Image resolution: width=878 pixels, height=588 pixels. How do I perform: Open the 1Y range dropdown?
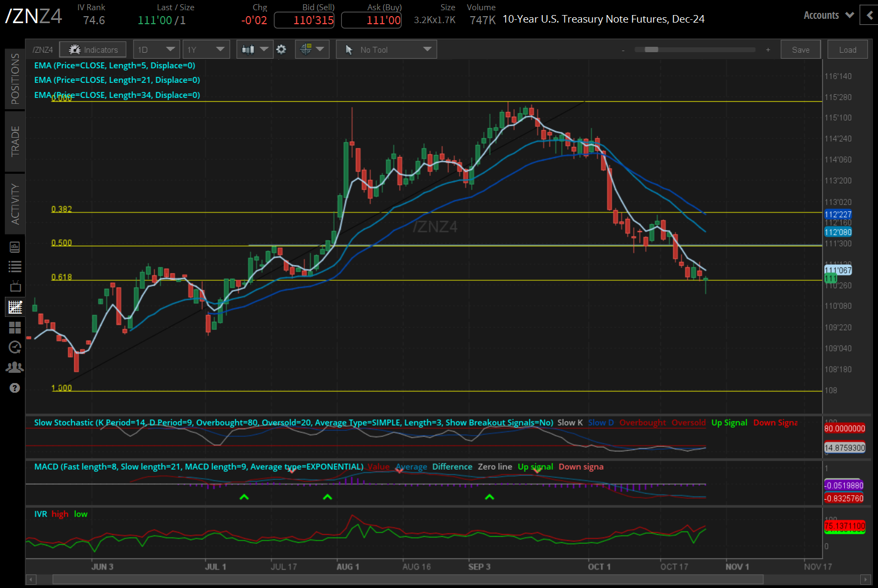[x=206, y=49]
